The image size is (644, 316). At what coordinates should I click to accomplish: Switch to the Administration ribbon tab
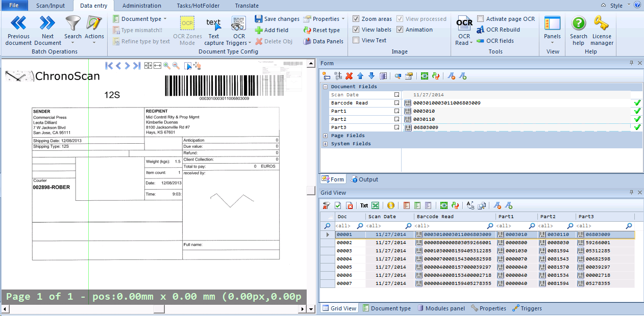(141, 6)
